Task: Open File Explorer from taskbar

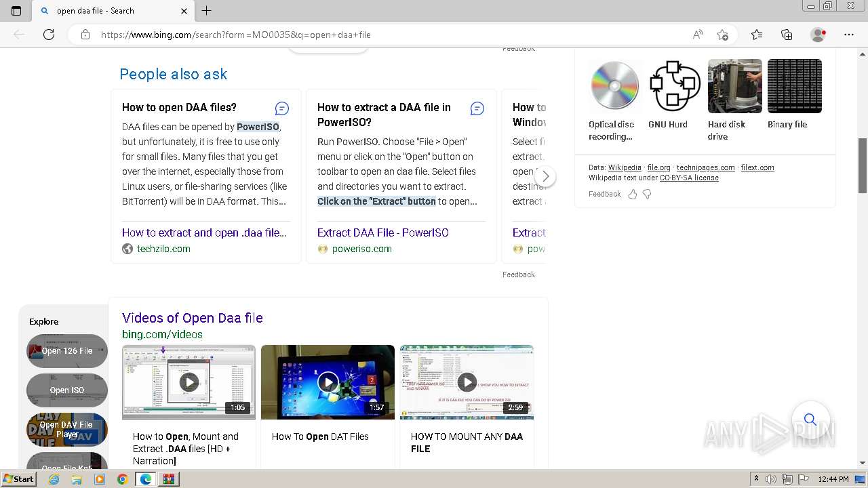Action: click(x=77, y=479)
